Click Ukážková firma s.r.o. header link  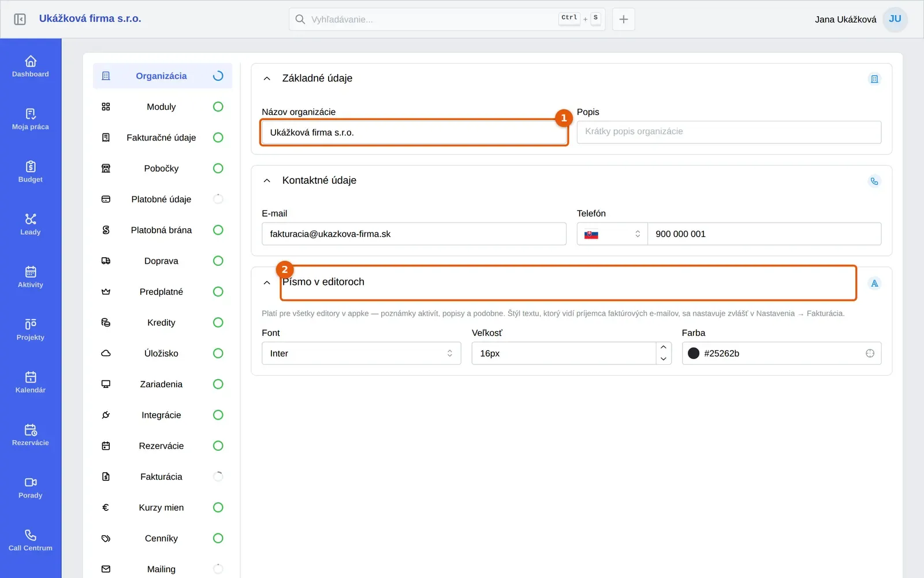90,18
